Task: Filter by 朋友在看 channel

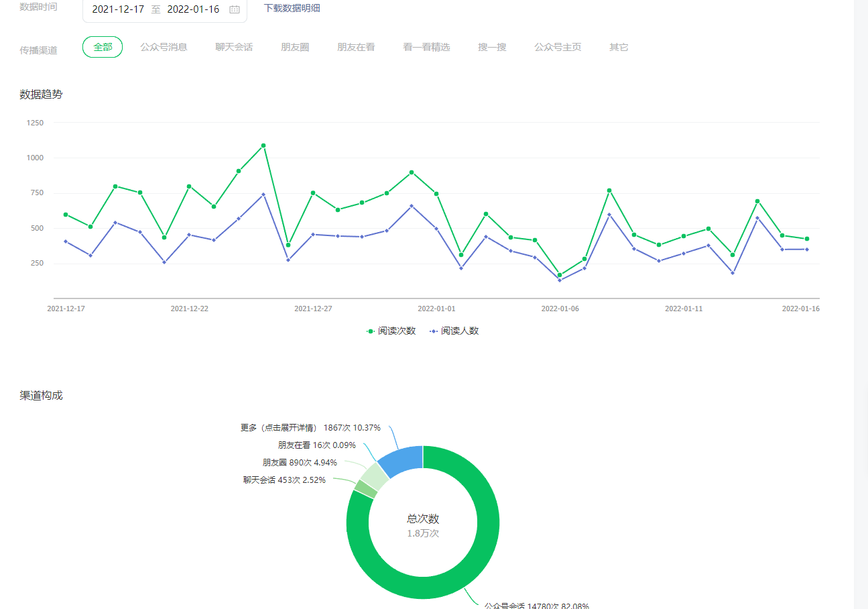Action: (x=356, y=47)
